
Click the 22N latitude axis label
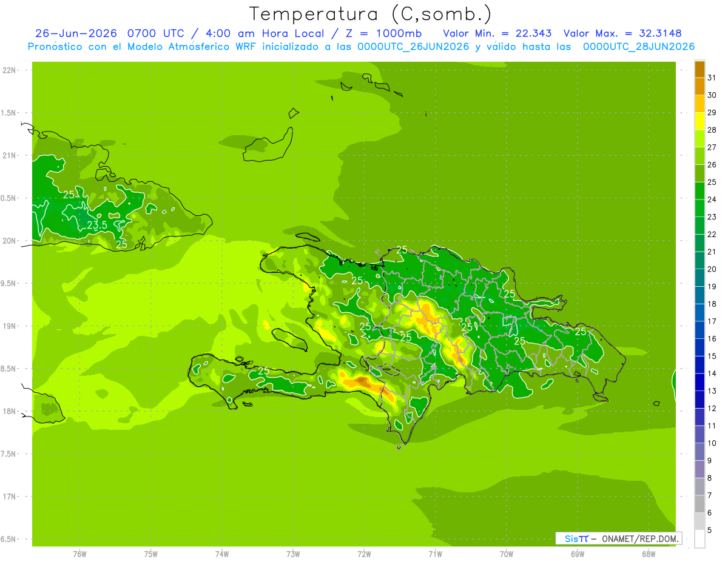(x=9, y=70)
